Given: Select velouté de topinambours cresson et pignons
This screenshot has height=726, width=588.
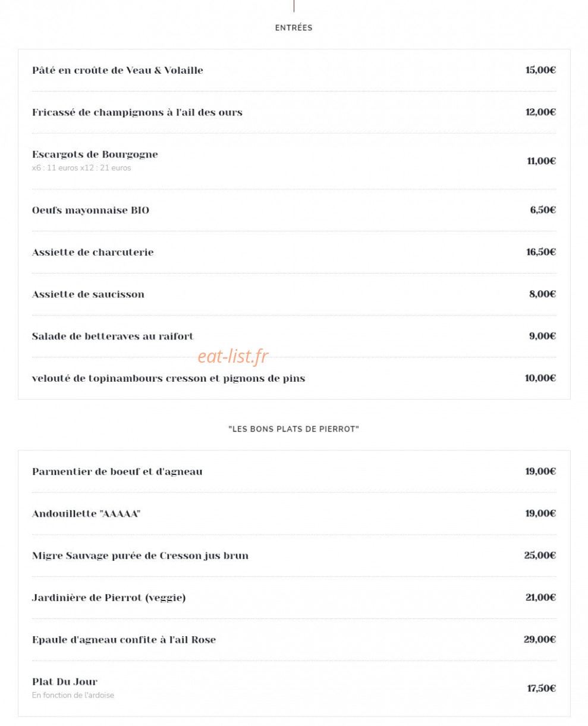Looking at the screenshot, I should pos(169,378).
